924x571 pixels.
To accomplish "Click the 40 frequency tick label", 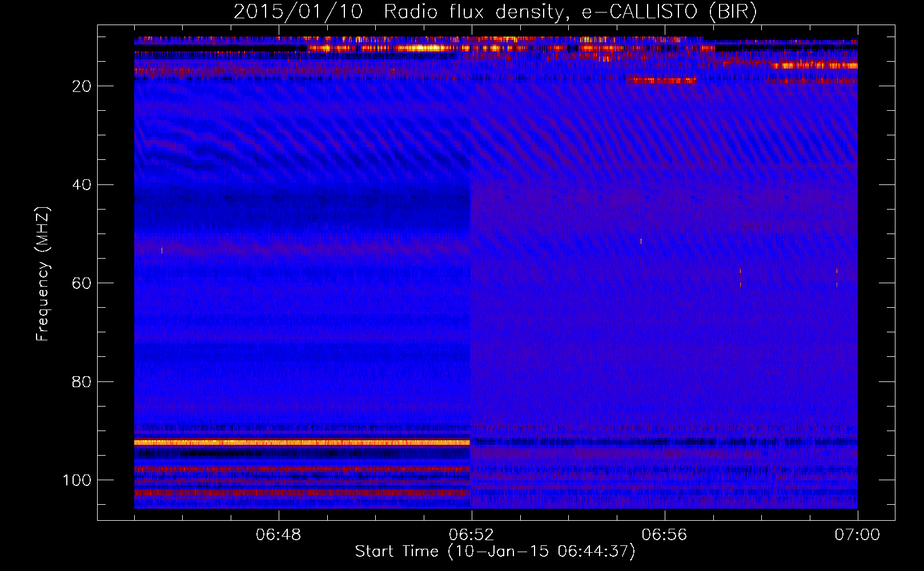I will pyautogui.click(x=82, y=185).
